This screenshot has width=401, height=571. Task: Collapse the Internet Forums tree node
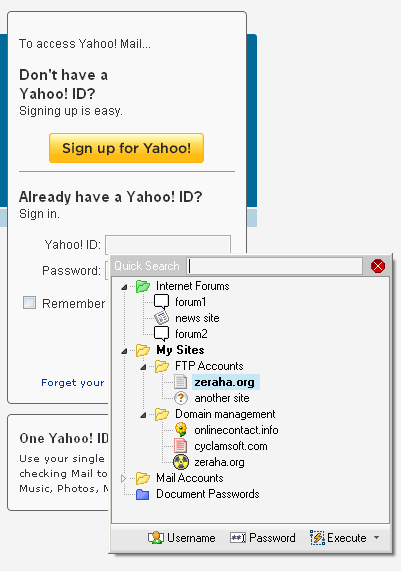point(124,287)
